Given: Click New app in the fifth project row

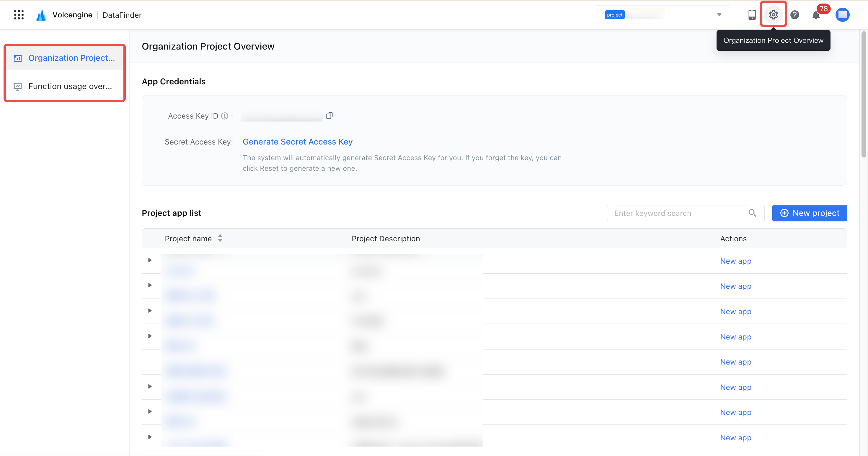Looking at the screenshot, I should coord(735,362).
